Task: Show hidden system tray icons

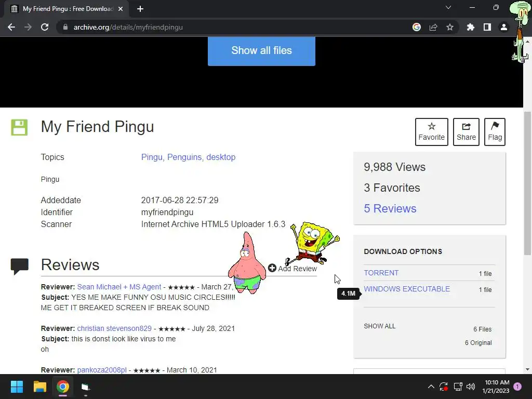Action: coord(431,387)
